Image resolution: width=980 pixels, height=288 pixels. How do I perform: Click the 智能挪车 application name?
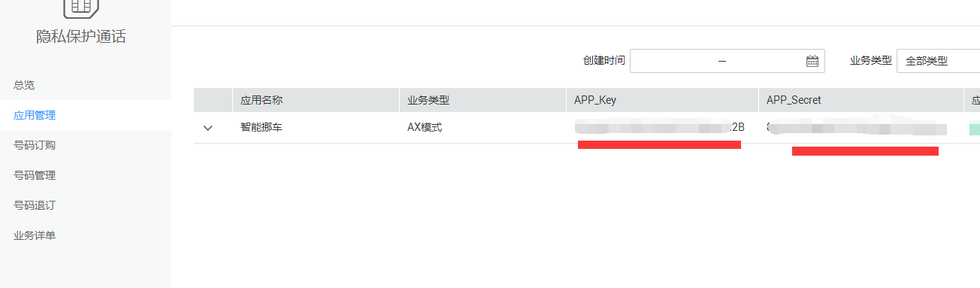pyautogui.click(x=262, y=127)
